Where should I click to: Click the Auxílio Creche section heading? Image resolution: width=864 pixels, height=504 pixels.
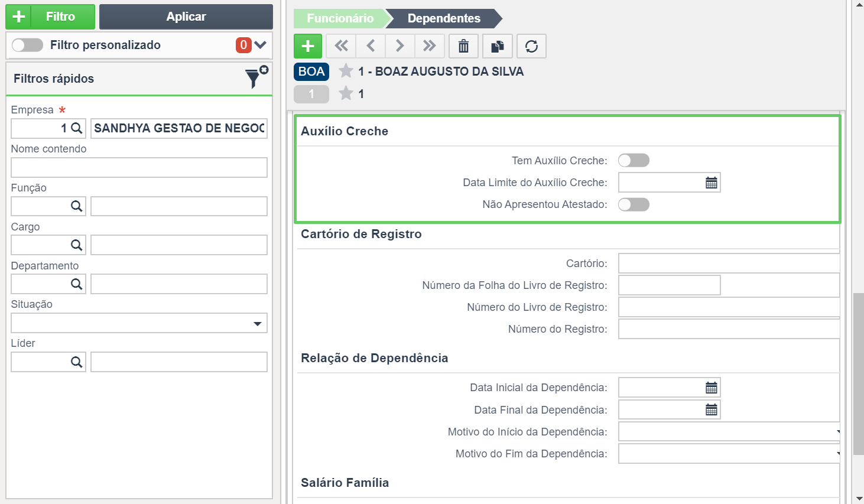345,131
